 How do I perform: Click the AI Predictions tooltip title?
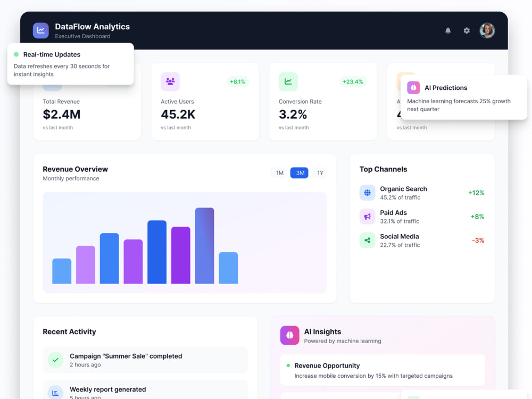click(x=446, y=88)
